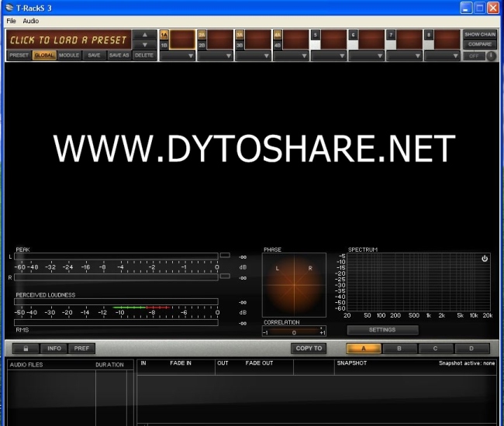Switch to snapshot tab B
Image resolution: width=504 pixels, height=426 pixels.
pos(399,349)
